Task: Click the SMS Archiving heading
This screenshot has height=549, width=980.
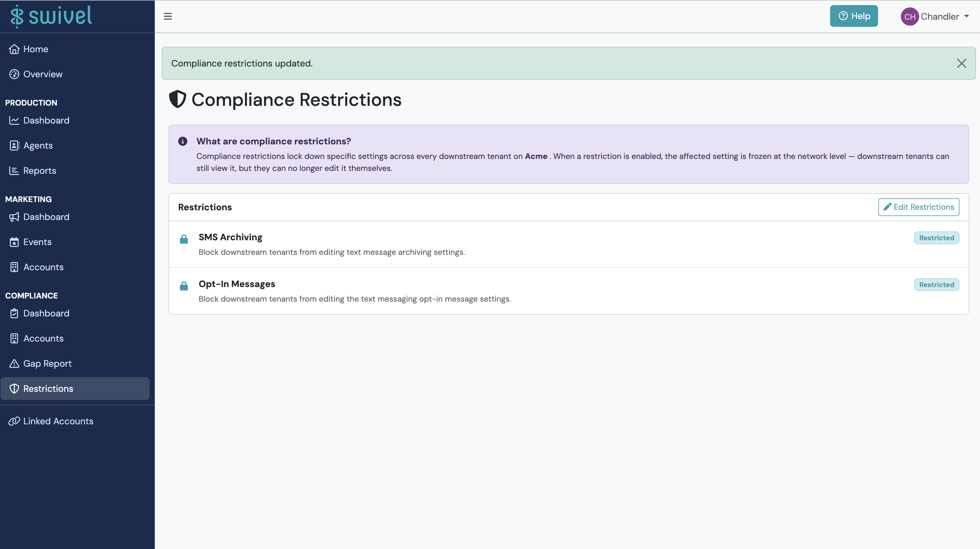Action: coord(230,237)
